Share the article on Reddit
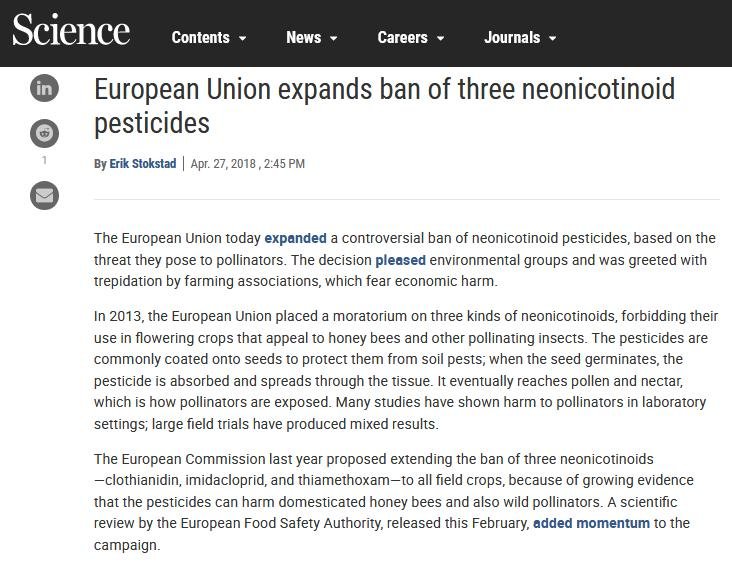This screenshot has height=569, width=732. click(x=44, y=133)
